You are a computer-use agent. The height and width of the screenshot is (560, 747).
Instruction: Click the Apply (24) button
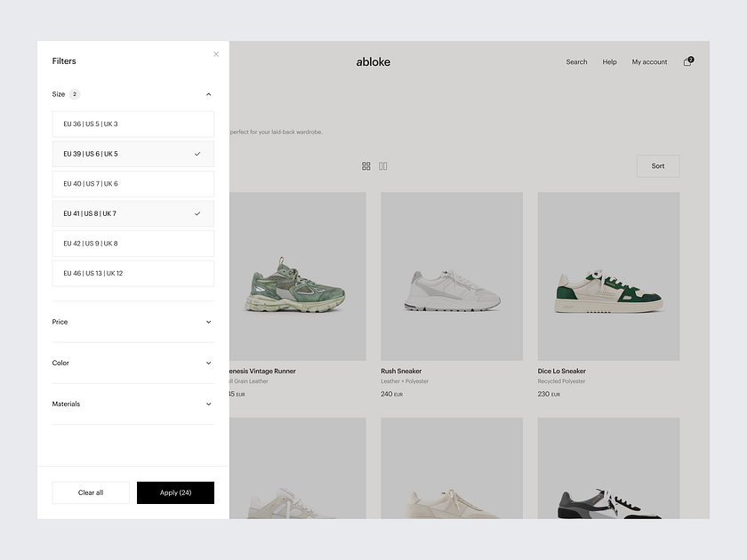175,492
